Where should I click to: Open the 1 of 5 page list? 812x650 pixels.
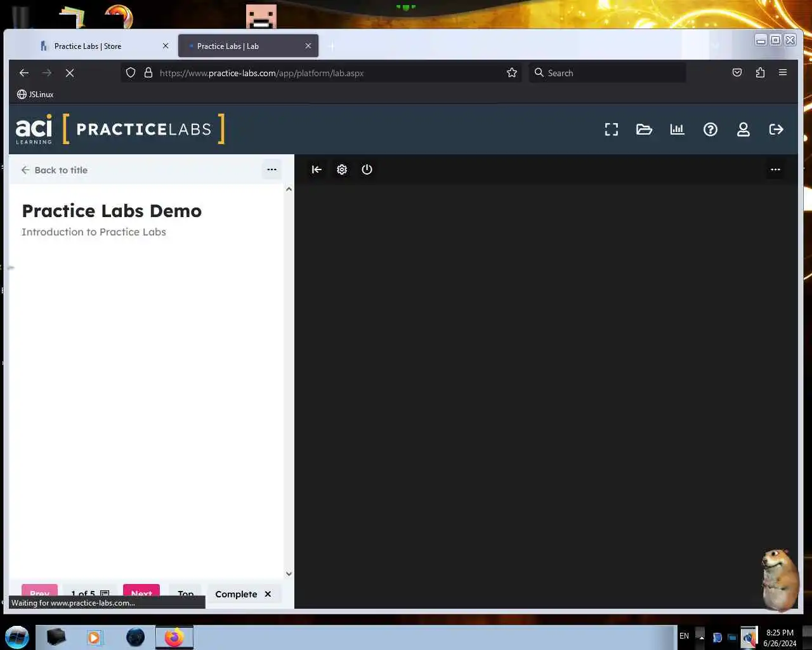(x=90, y=594)
